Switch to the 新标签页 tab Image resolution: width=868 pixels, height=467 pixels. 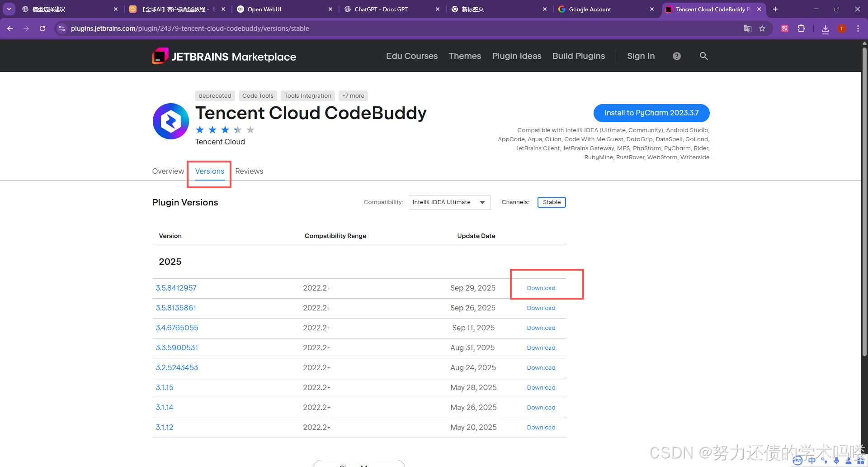[x=499, y=9]
